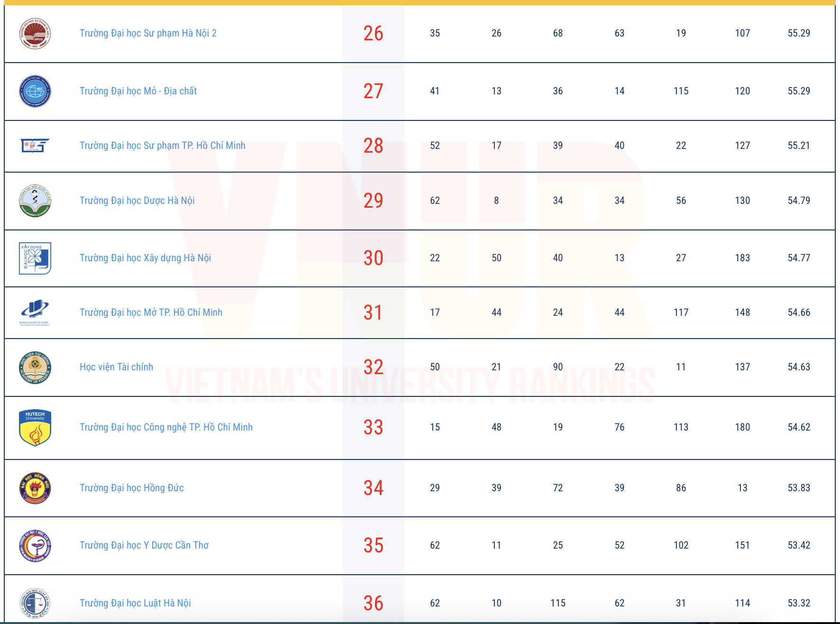Viewport: 840px width, 624px height.
Task: Click the Hanoi Pedagogical University 2 logo
Action: coord(35,34)
